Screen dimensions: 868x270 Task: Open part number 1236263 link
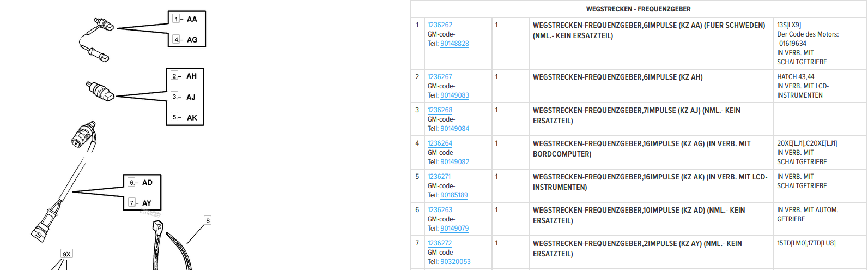click(440, 210)
